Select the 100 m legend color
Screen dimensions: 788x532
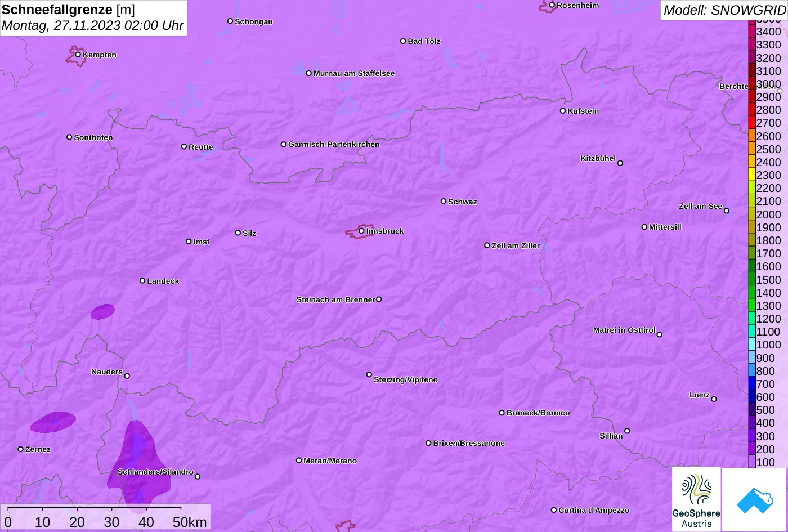[x=751, y=462]
